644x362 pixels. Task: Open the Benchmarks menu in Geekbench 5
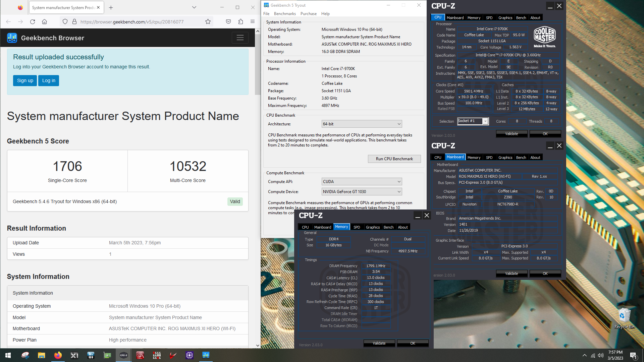click(x=285, y=14)
